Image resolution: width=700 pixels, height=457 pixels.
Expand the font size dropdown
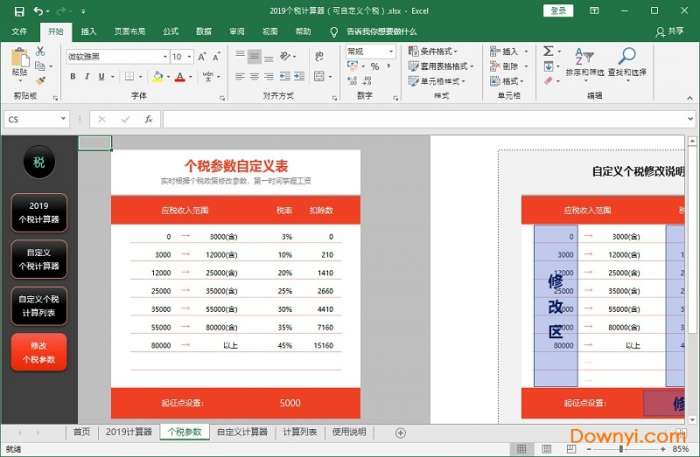[189, 57]
